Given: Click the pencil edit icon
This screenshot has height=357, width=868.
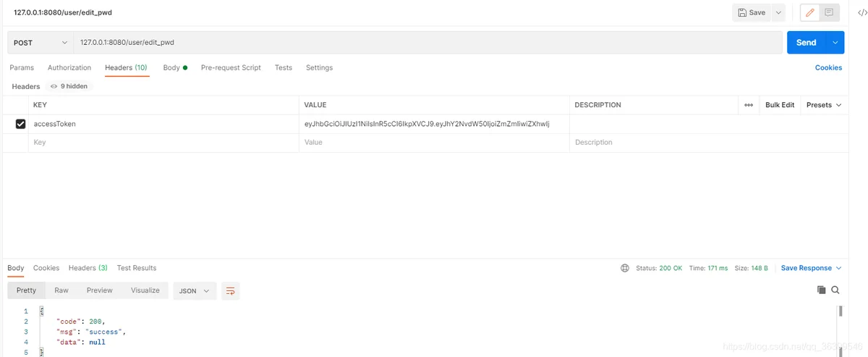Looking at the screenshot, I should pyautogui.click(x=809, y=12).
